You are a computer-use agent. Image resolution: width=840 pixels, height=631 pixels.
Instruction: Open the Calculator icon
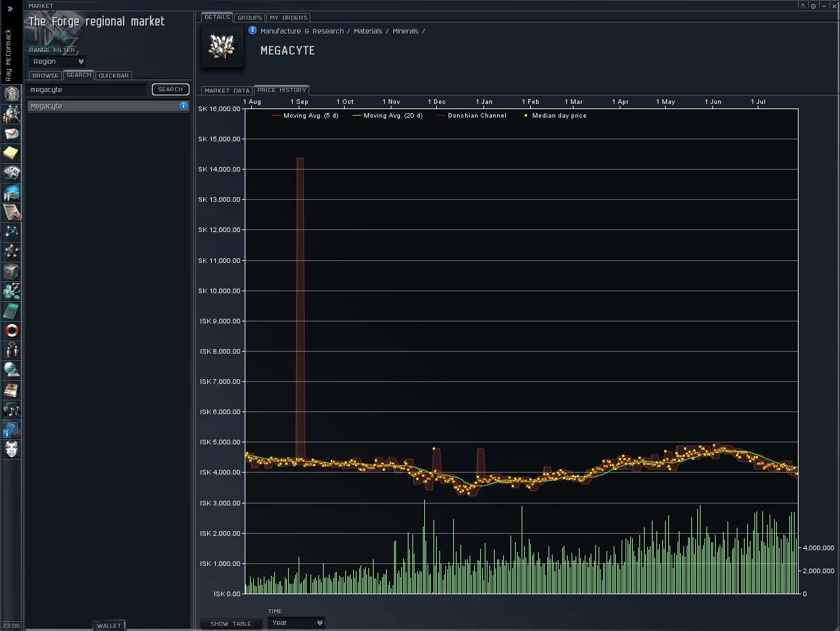coord(11,311)
